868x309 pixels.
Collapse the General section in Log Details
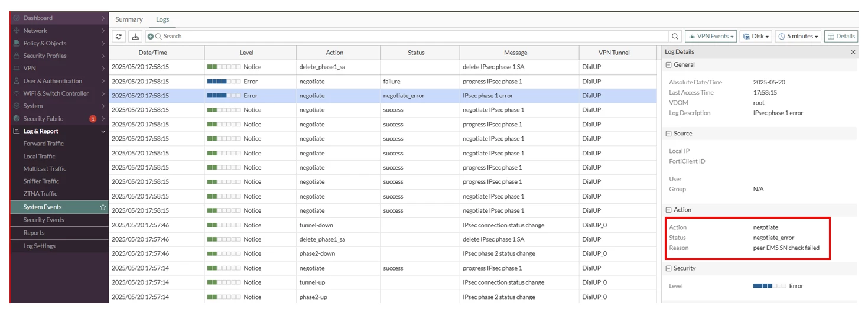668,65
